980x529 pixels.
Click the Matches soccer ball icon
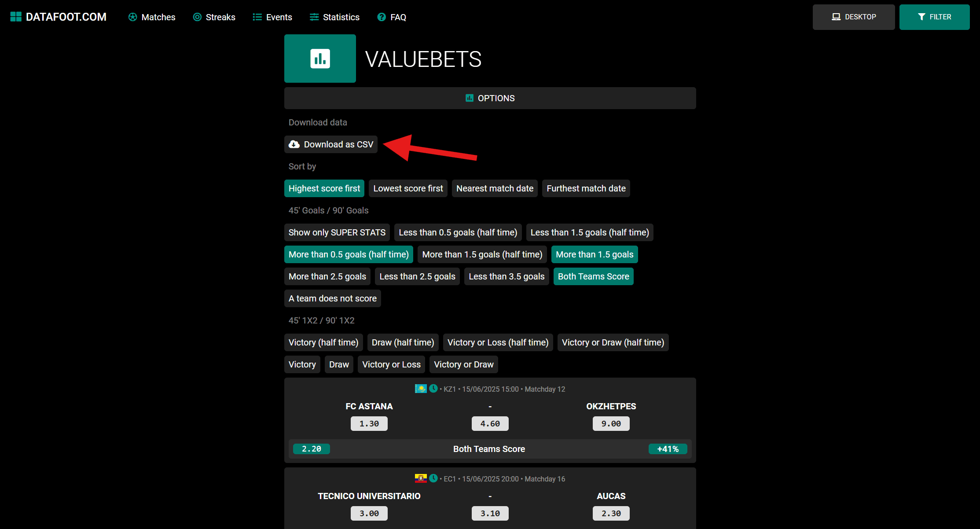(132, 17)
